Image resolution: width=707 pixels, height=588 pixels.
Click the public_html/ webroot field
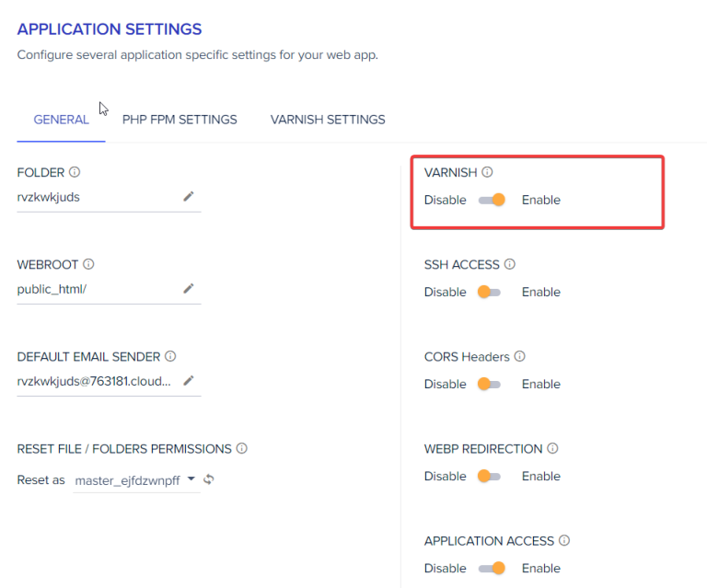tap(109, 289)
